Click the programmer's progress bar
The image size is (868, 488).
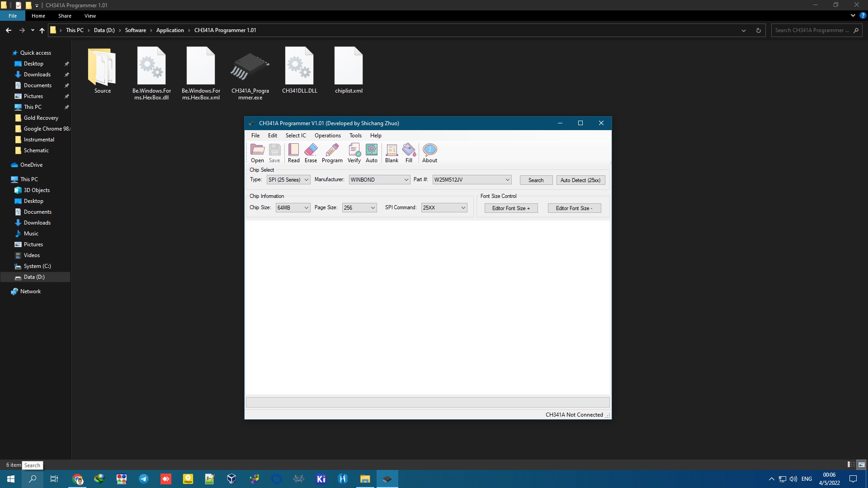click(428, 402)
